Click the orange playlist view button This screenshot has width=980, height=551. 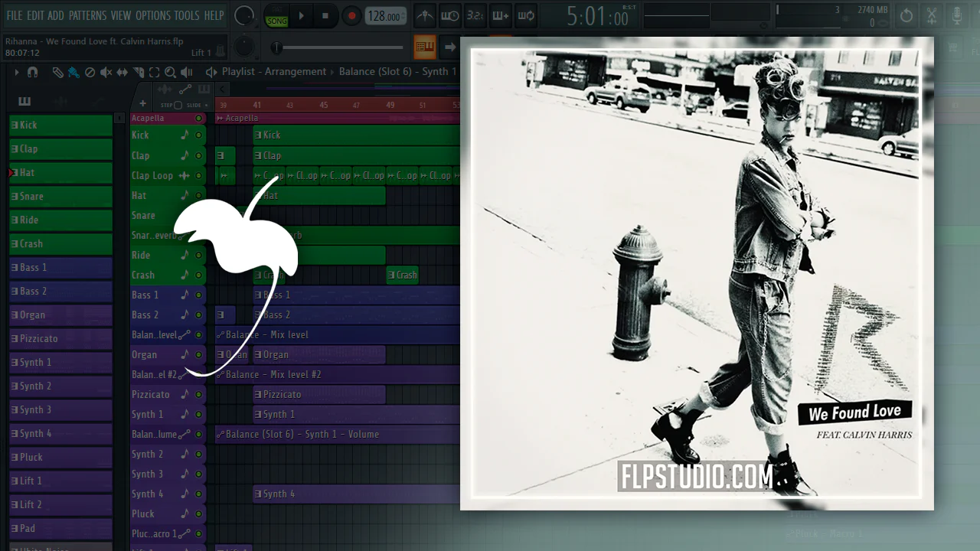[425, 47]
